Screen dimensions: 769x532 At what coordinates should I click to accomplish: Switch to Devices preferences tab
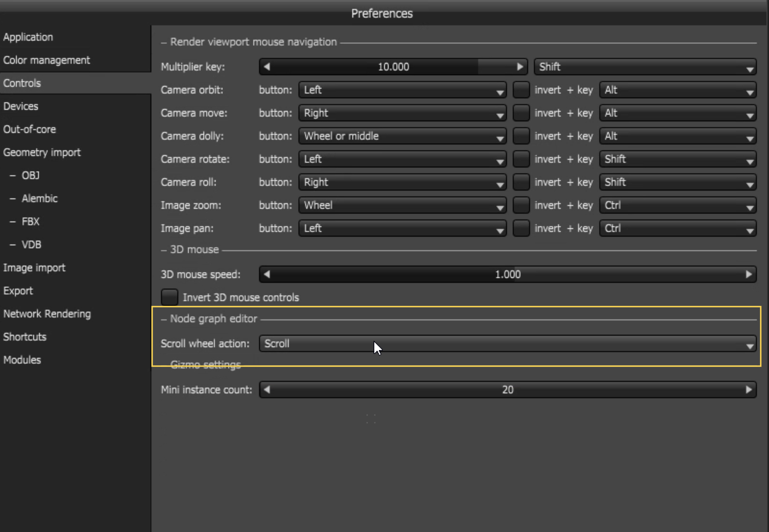tap(21, 106)
